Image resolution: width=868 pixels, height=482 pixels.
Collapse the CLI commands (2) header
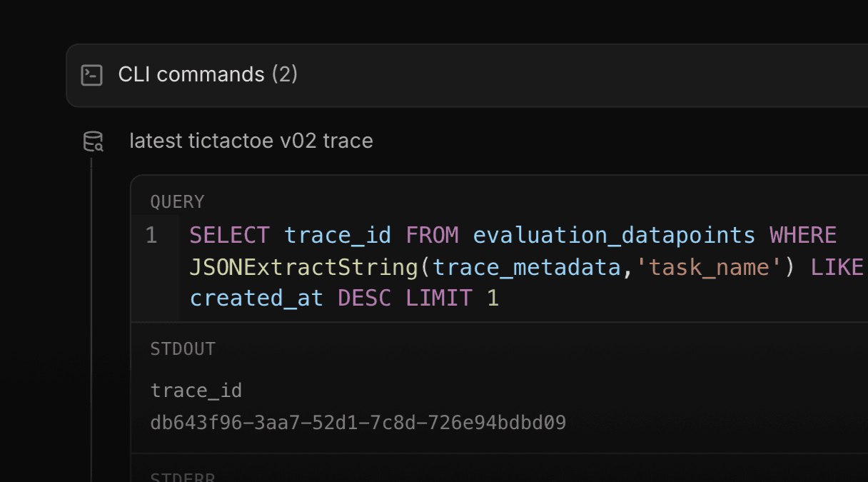(x=467, y=75)
